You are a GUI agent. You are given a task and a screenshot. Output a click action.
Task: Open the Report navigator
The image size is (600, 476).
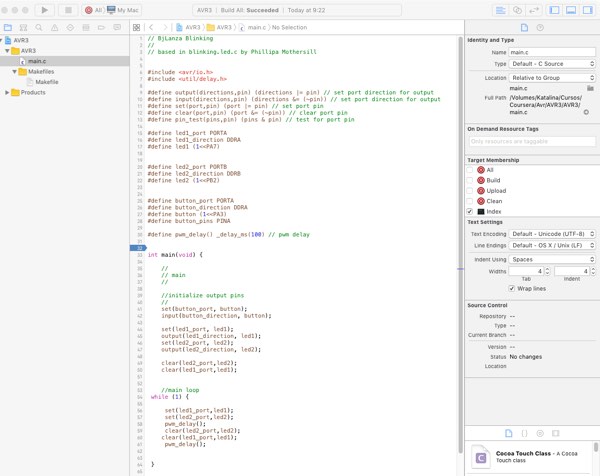coord(117,28)
